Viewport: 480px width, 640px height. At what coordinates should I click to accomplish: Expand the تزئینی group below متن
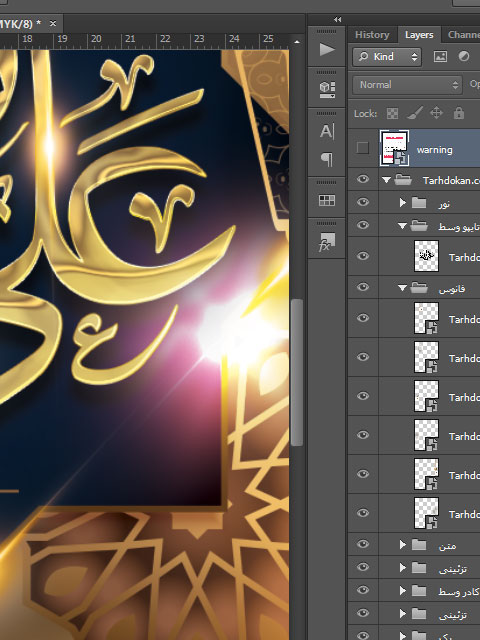403,567
